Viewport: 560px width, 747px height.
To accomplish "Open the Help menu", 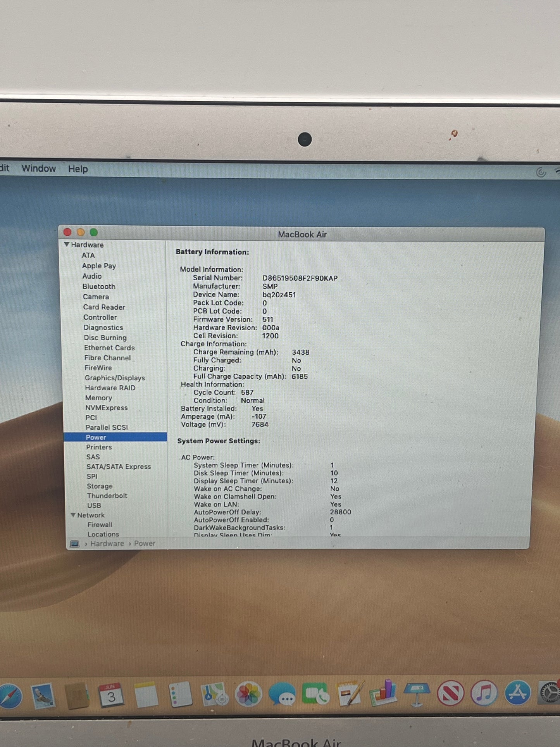I will tap(78, 169).
